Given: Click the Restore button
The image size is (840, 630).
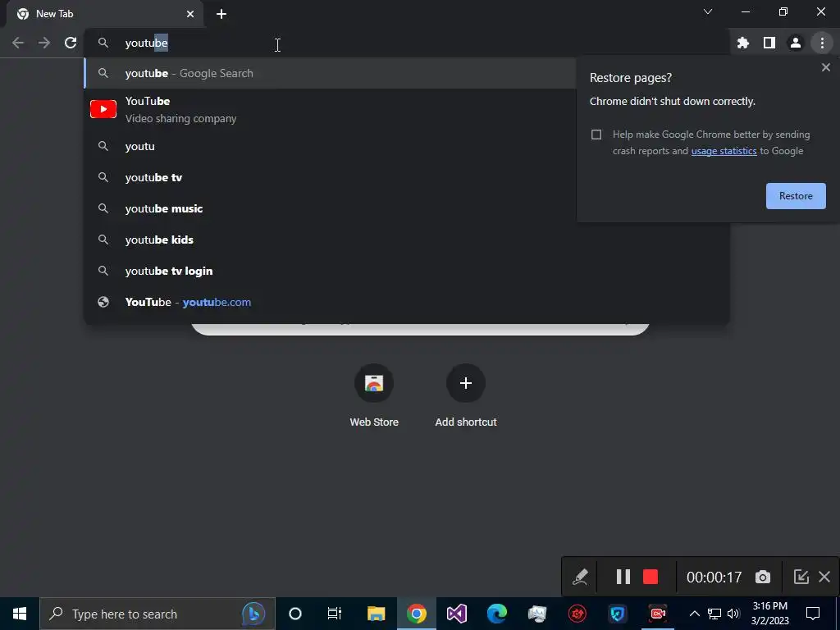Looking at the screenshot, I should [x=796, y=196].
